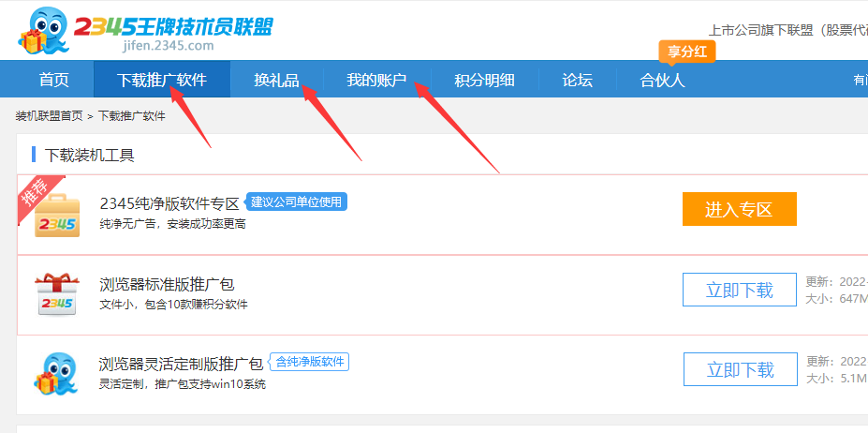Click the octopus icon for 浏览器灵活定制版推广包
The width and height of the screenshot is (868, 433).
[x=56, y=374]
